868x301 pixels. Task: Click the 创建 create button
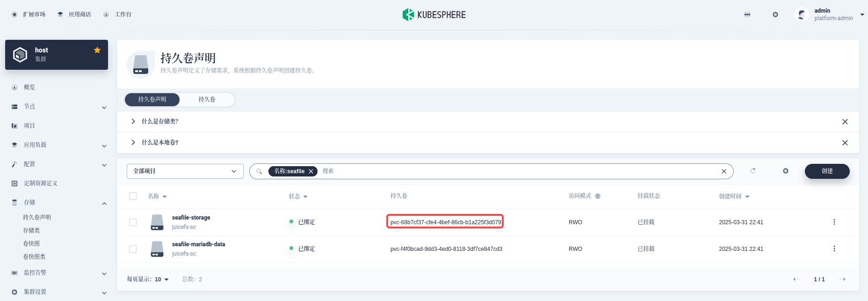(x=827, y=171)
